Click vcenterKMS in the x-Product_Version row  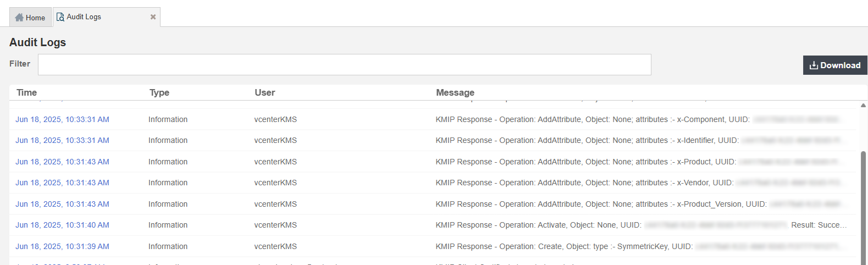coord(275,204)
